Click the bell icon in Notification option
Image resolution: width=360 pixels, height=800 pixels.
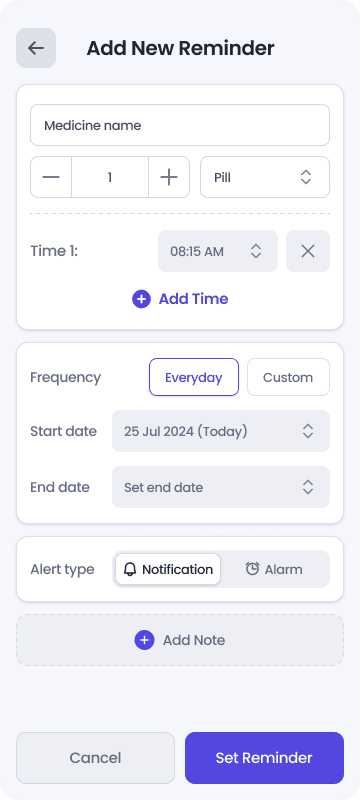[131, 569]
